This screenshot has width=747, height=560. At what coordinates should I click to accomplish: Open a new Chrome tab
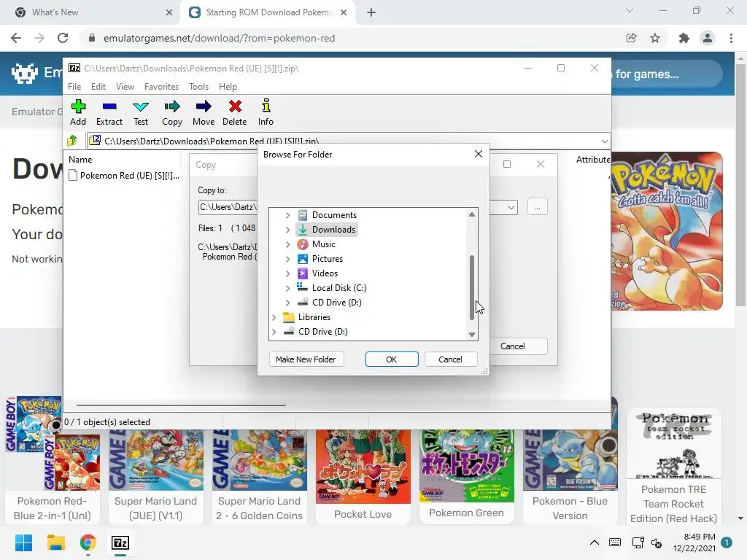[371, 12]
